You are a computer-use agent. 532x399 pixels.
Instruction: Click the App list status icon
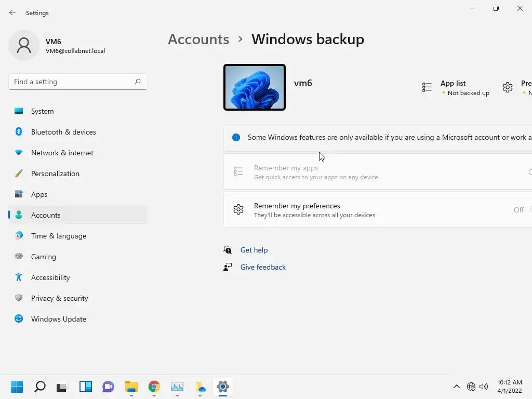427,87
